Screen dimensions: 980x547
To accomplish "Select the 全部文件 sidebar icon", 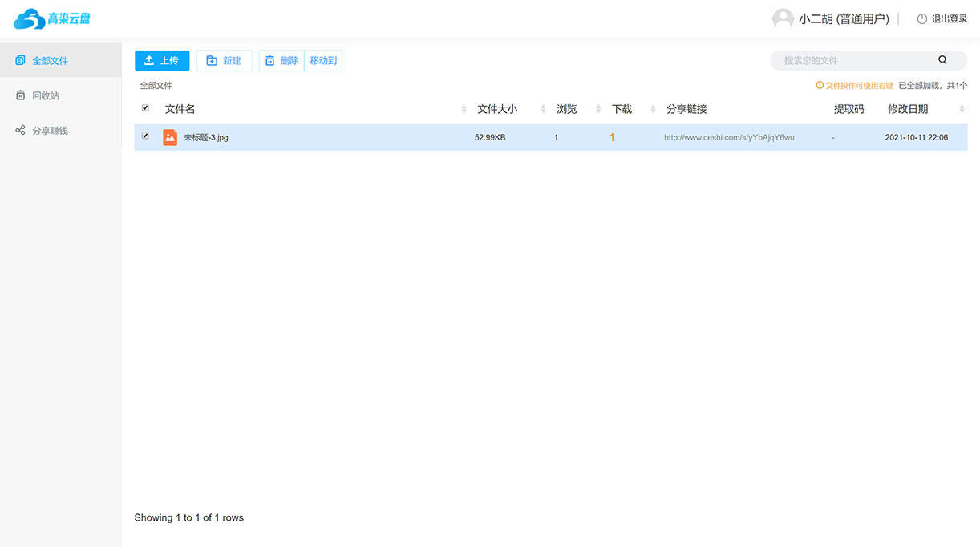I will point(16,59).
